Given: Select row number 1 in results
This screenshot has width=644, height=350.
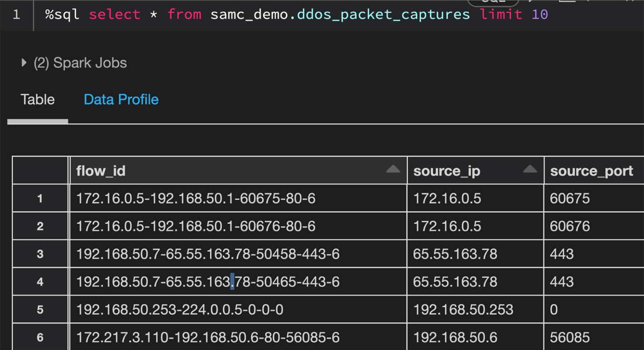Looking at the screenshot, I should (40, 199).
